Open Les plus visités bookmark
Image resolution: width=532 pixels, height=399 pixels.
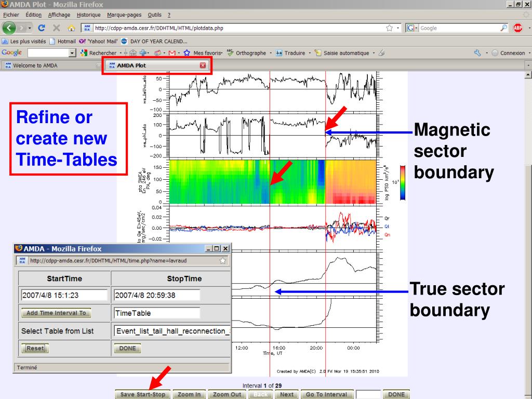coord(24,42)
